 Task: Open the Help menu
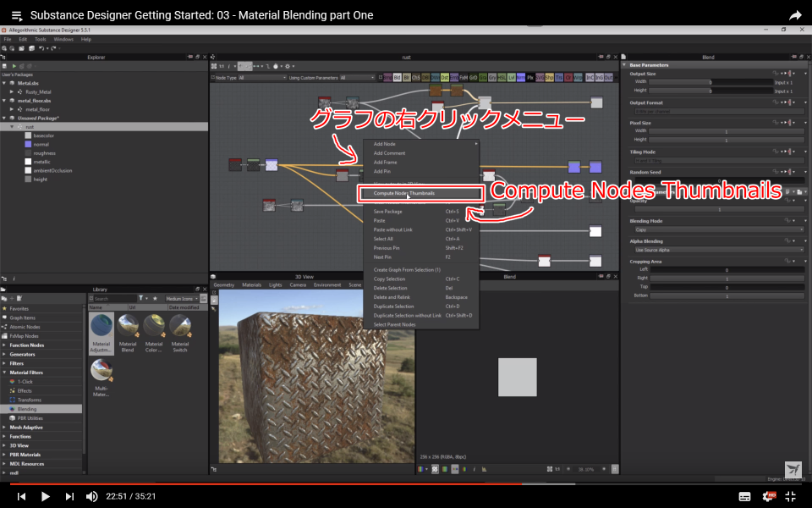click(86, 40)
